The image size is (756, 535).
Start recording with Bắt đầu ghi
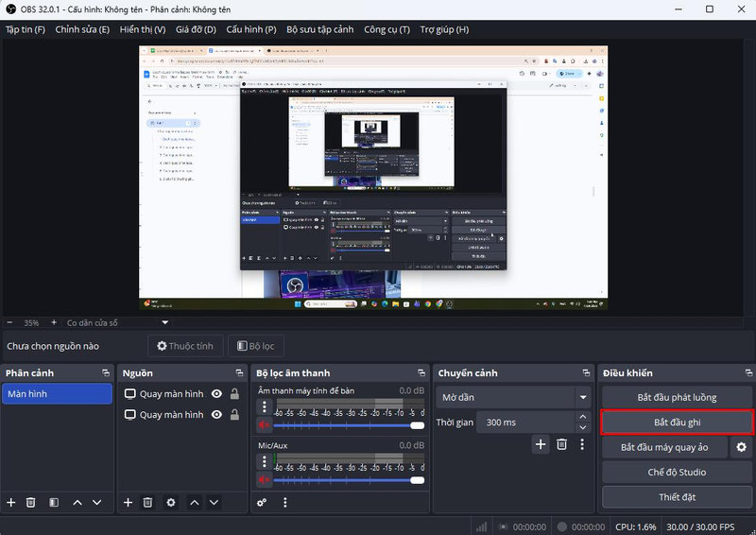pos(677,423)
